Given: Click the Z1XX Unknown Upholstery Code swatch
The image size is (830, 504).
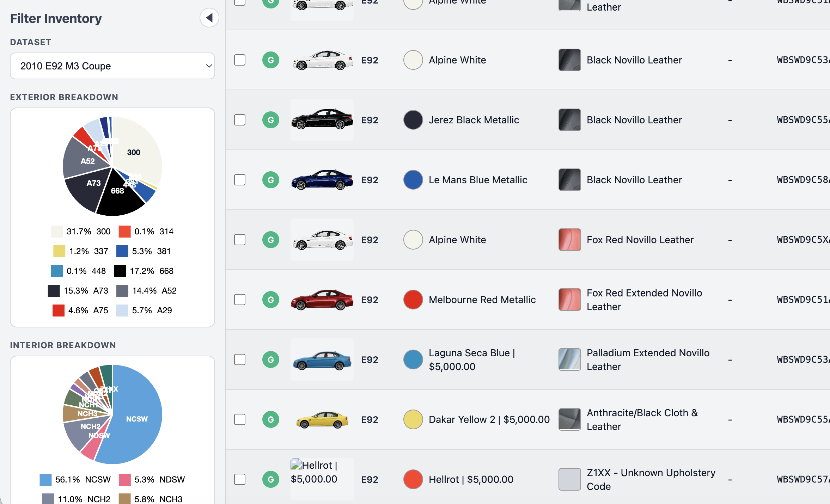Looking at the screenshot, I should pyautogui.click(x=570, y=479).
